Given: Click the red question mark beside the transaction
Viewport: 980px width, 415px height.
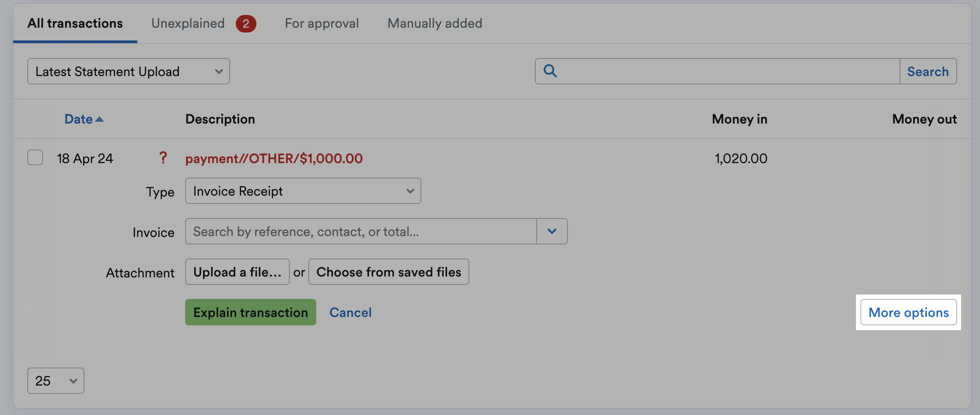Looking at the screenshot, I should click(163, 158).
